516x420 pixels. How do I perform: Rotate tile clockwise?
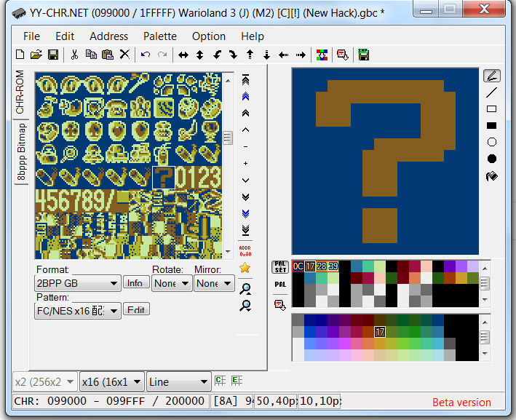[x=234, y=55]
